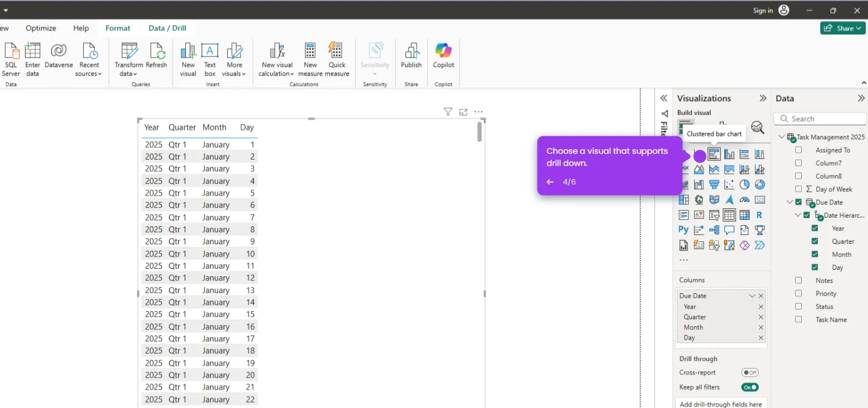Click New measure

(310, 59)
